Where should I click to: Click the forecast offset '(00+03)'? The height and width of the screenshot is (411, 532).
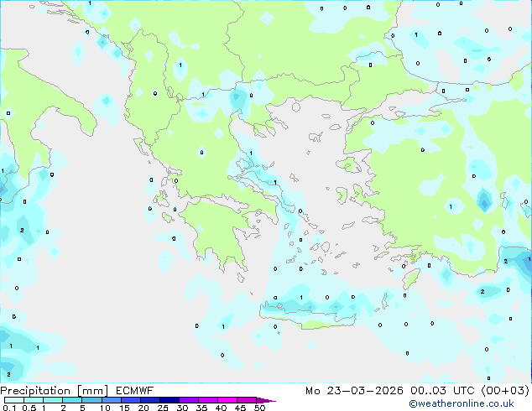pyautogui.click(x=505, y=391)
